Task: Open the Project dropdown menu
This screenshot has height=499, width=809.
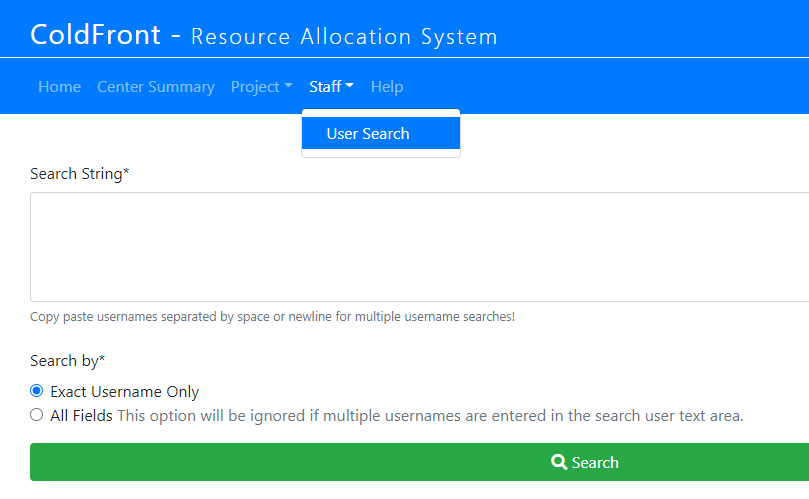Action: tap(262, 87)
